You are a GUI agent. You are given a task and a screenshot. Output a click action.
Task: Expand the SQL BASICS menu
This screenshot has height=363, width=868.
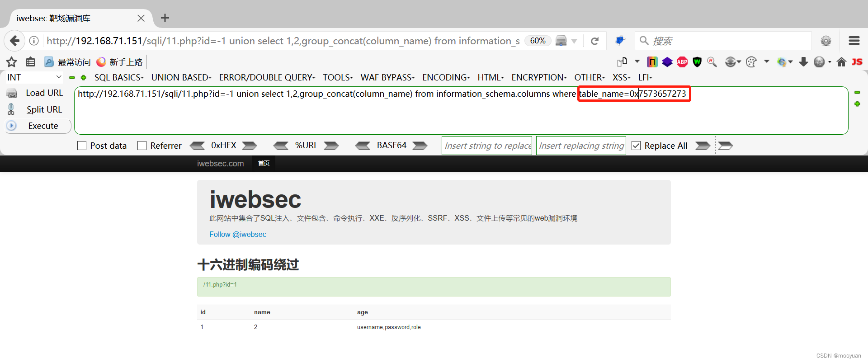point(119,77)
